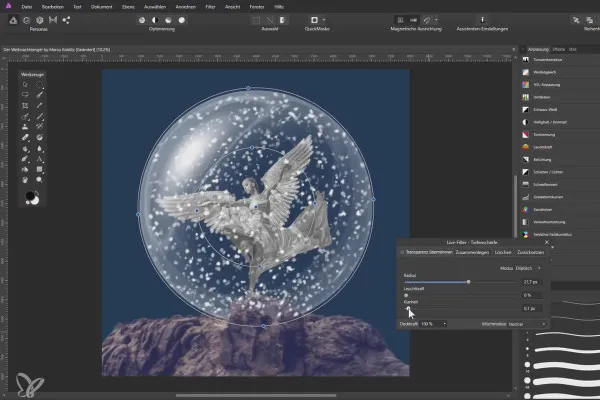Select the Clone stamp tool
The width and height of the screenshot is (600, 400).
pyautogui.click(x=25, y=127)
